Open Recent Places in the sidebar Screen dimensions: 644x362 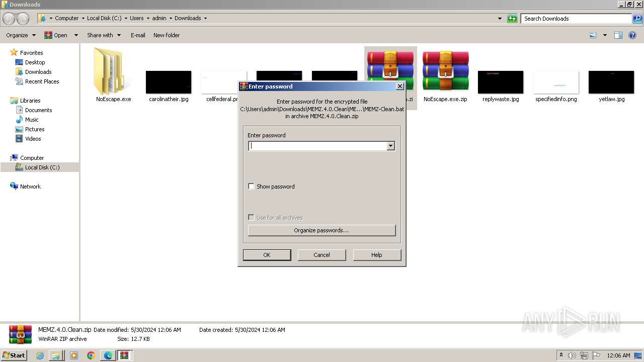pos(42,81)
